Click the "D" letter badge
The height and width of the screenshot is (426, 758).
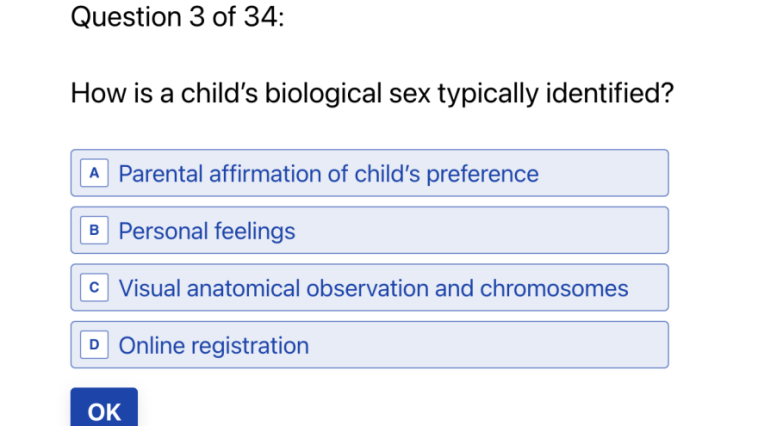pos(94,345)
